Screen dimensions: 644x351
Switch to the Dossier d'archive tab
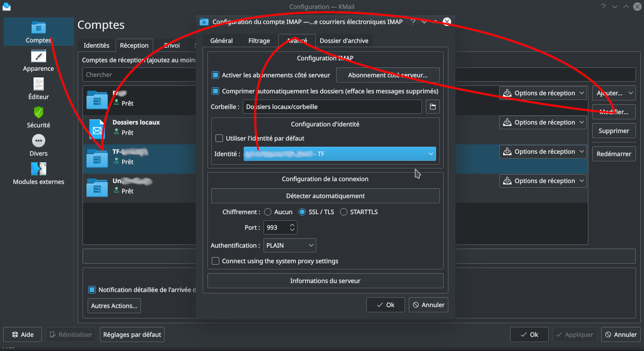344,41
